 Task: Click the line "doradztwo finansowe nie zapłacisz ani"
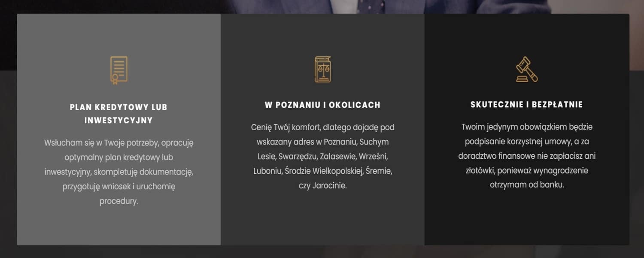[527, 156]
